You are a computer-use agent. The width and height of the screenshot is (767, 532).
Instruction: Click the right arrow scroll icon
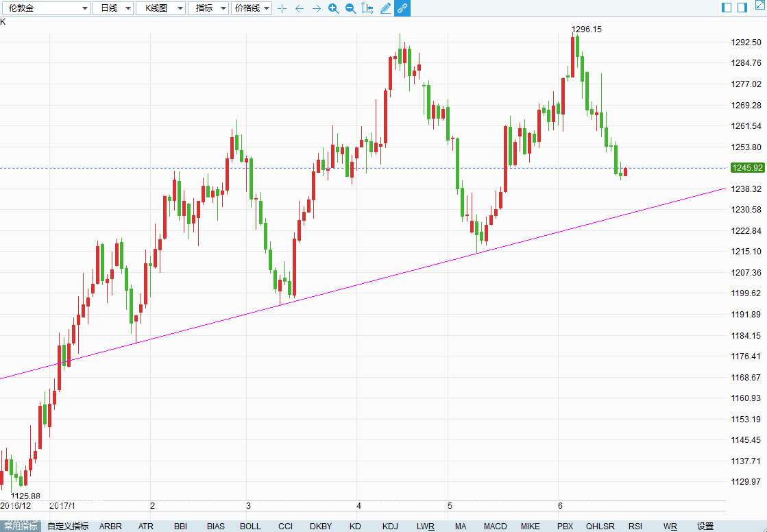click(317, 8)
